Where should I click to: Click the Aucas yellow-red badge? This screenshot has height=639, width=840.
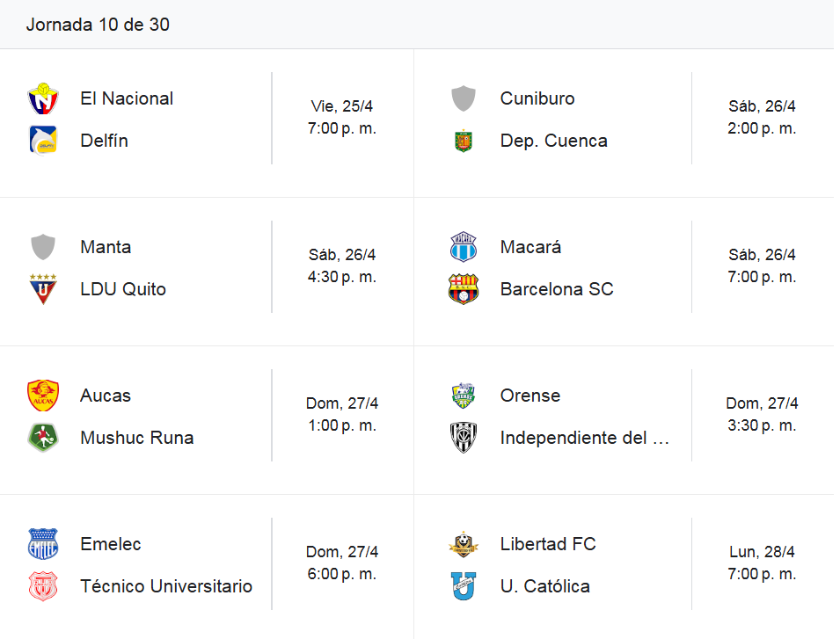pyautogui.click(x=43, y=396)
